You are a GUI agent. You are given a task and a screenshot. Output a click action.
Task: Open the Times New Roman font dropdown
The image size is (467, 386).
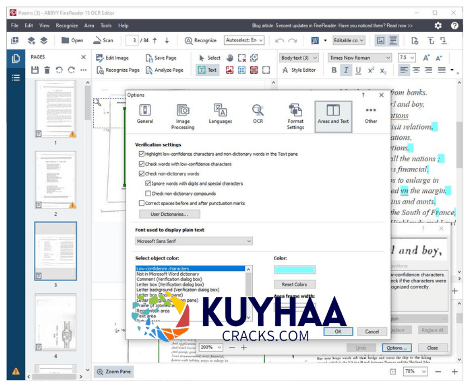pyautogui.click(x=360, y=58)
